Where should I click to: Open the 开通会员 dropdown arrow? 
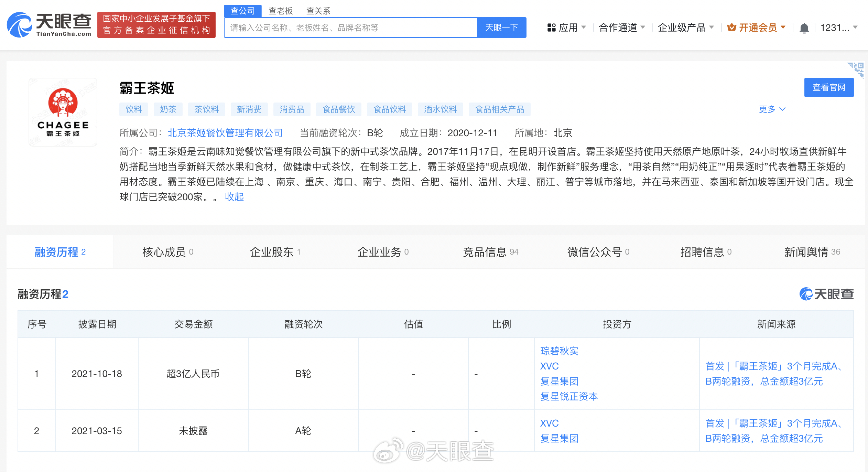[x=783, y=27]
